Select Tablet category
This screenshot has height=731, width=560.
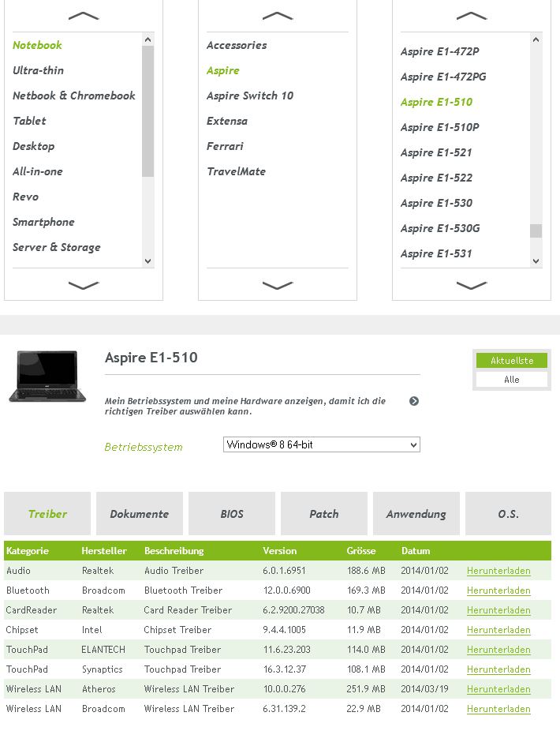pyautogui.click(x=29, y=121)
